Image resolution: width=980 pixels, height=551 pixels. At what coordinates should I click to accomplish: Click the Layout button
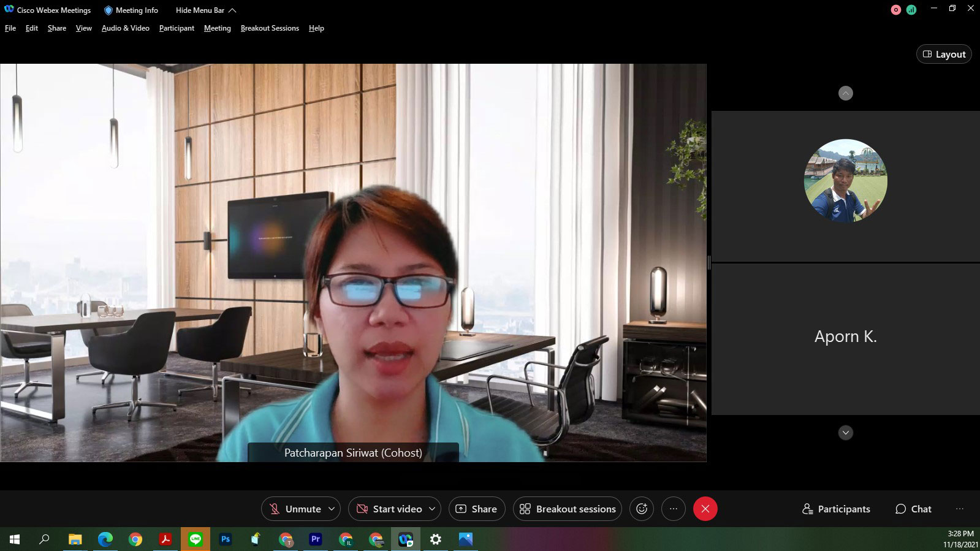point(944,54)
